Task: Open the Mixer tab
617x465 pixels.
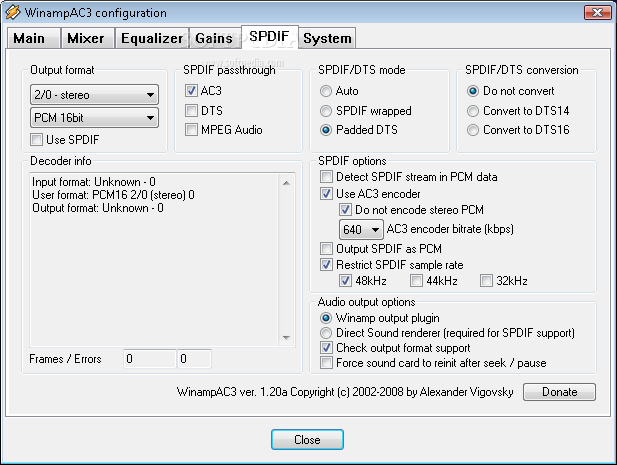Action: (85, 38)
